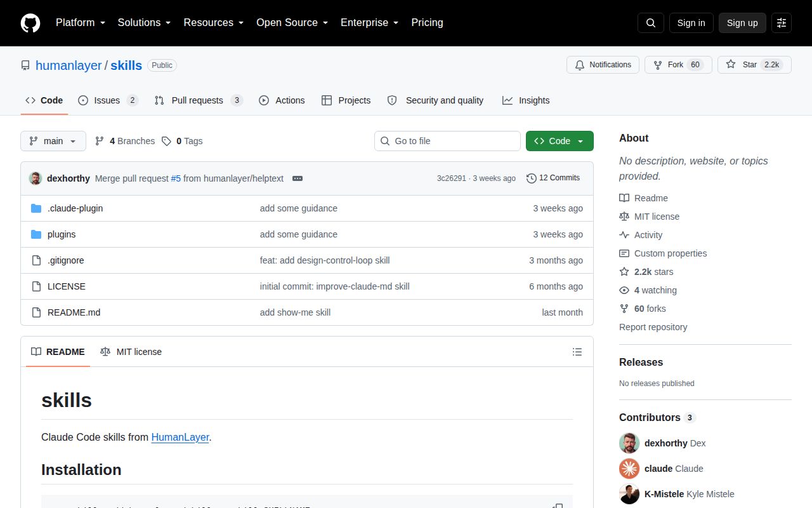
Task: Open 'feat: add design-control-loop skill' commit message
Action: tap(325, 260)
